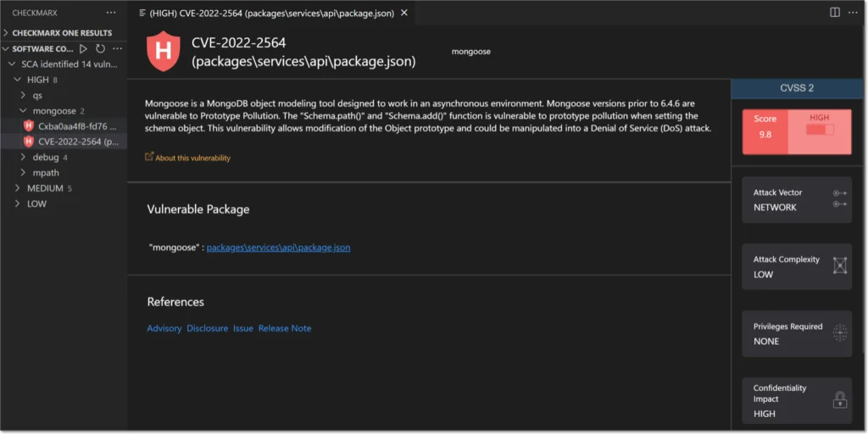The height and width of the screenshot is (434, 868).
Task: Click the CVE-2022-2564 tree shield icon
Action: coord(29,142)
